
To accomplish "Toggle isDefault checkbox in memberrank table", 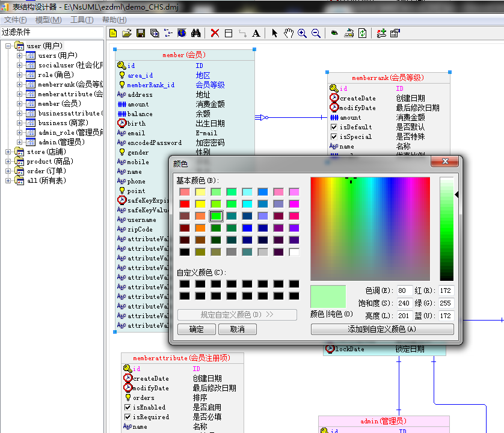I will 334,127.
